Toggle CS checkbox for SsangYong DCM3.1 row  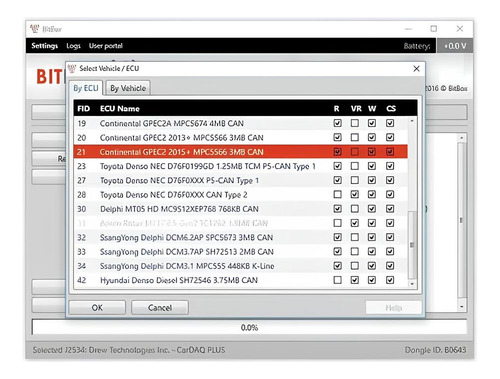pos(390,266)
